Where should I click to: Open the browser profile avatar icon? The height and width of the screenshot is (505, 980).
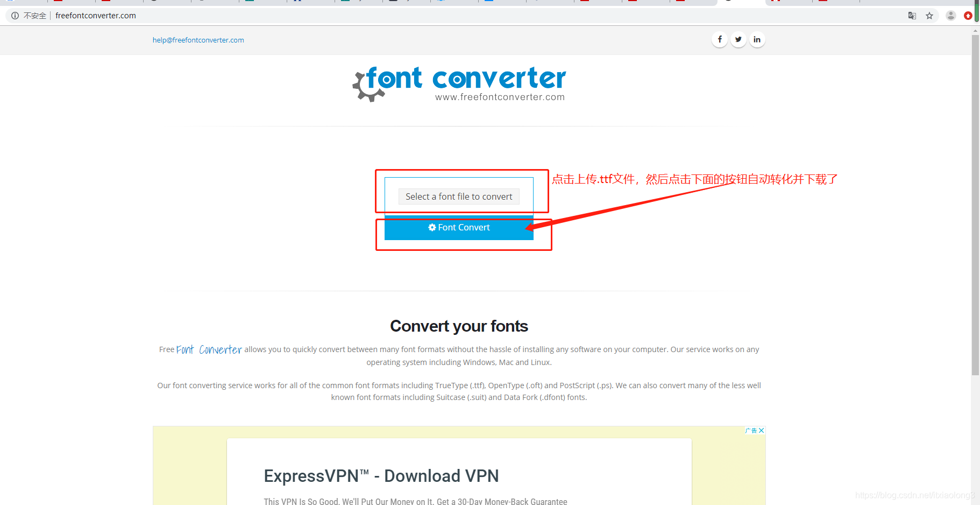(951, 16)
